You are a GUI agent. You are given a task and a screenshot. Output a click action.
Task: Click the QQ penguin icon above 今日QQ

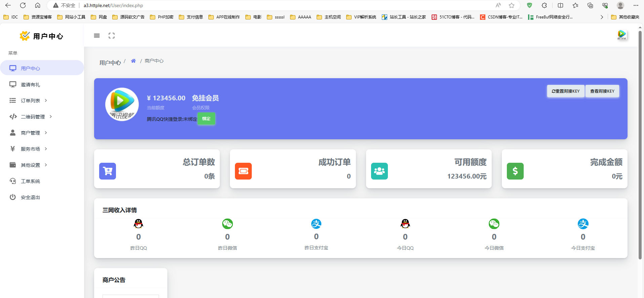click(405, 224)
